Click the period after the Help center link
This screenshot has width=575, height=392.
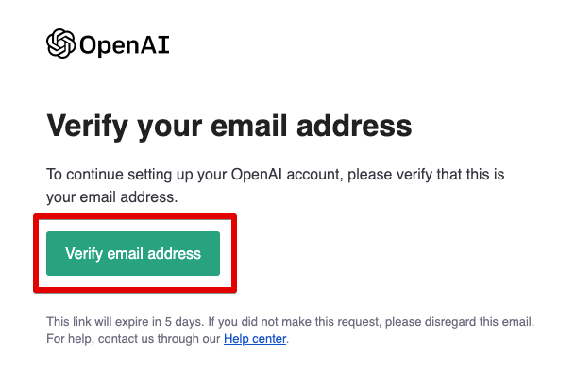287,341
